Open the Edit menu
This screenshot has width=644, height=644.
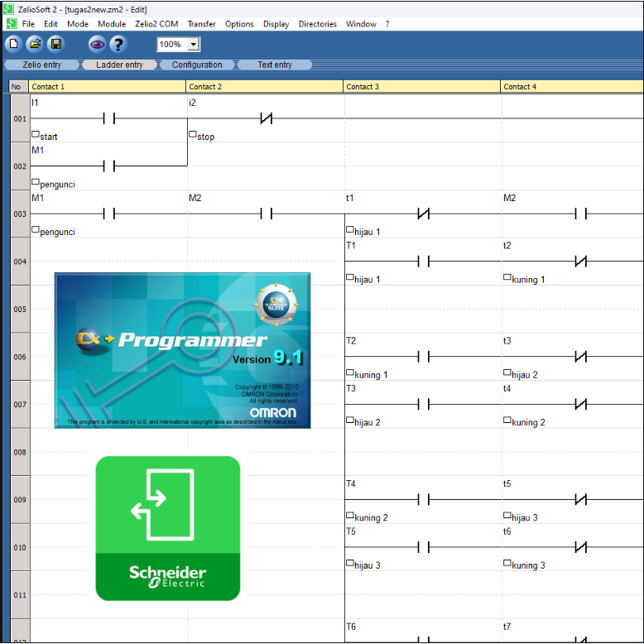coord(50,24)
